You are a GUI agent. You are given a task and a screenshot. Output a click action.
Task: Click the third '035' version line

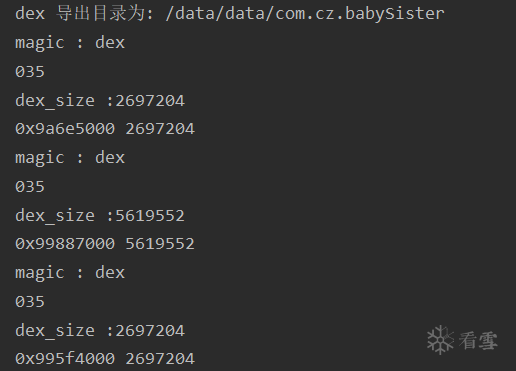pyautogui.click(x=30, y=302)
